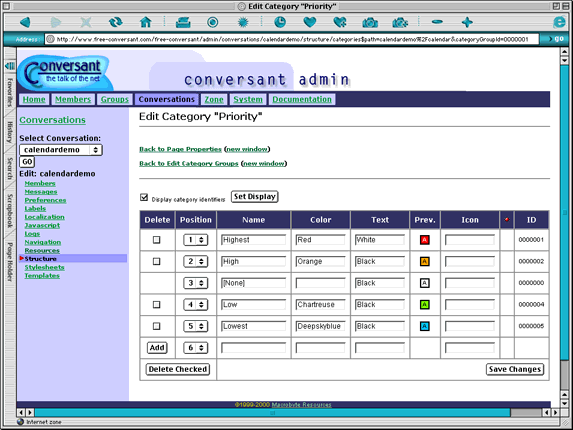Open the Scrapbook side tab
The image size is (573, 430).
coord(10,211)
